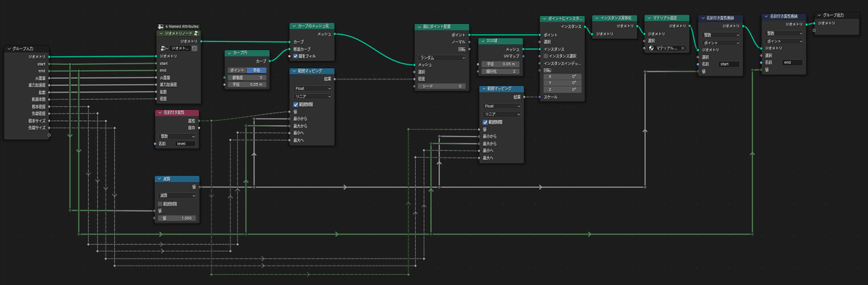Click the 回転 X value field
Screen dimensions: 868x285
click(562, 76)
